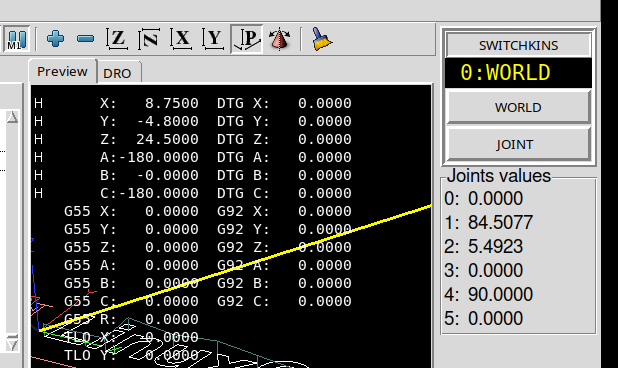Click the Z: 24.5000 position value

149,139
